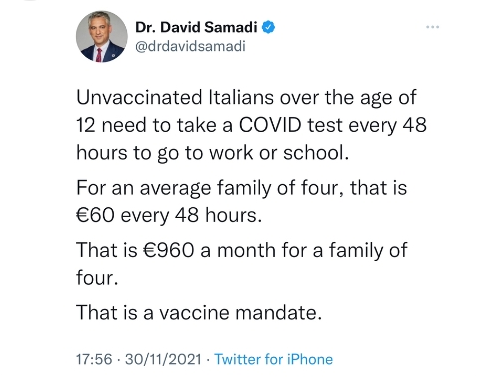Click the Twitter for iPhone source link
This screenshot has height=377, width=477.
point(273,359)
